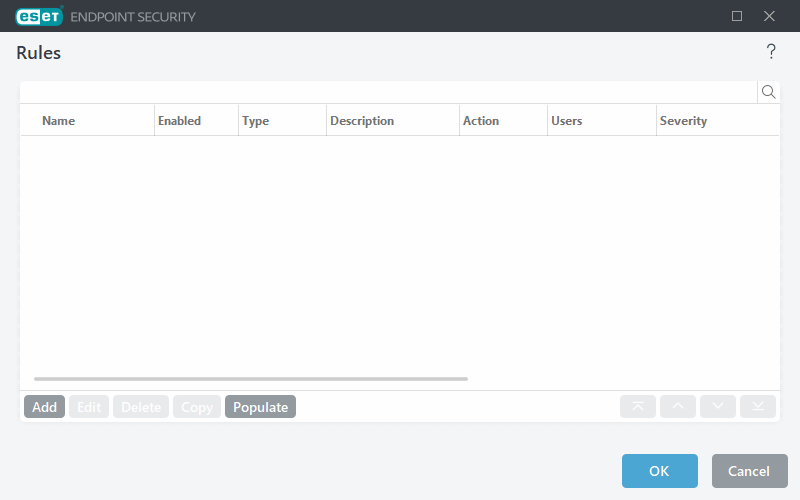
Task: Focus the rules search input field
Action: tap(388, 92)
